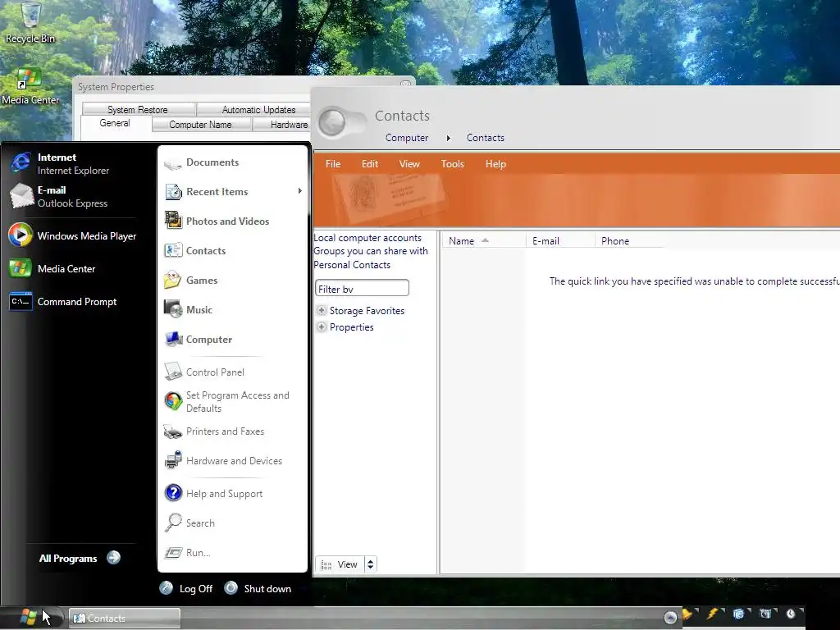The height and width of the screenshot is (630, 840).
Task: Open Help menu in Contacts window
Action: [495, 164]
